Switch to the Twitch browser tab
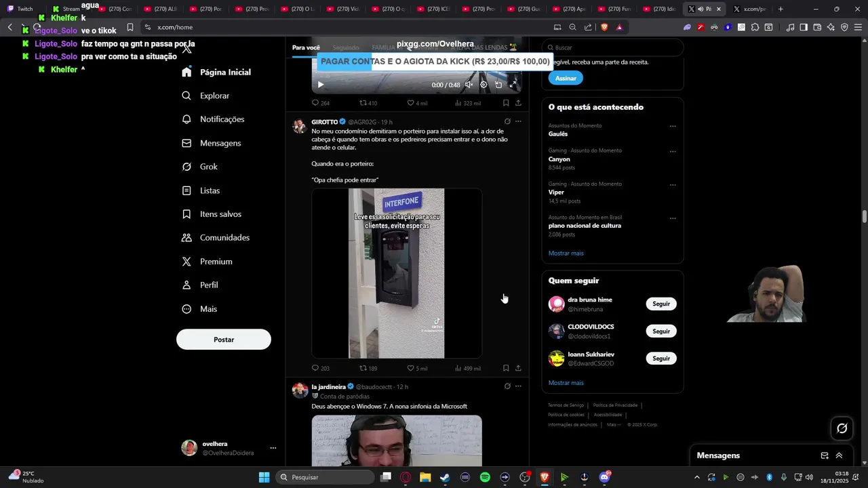 point(20,9)
